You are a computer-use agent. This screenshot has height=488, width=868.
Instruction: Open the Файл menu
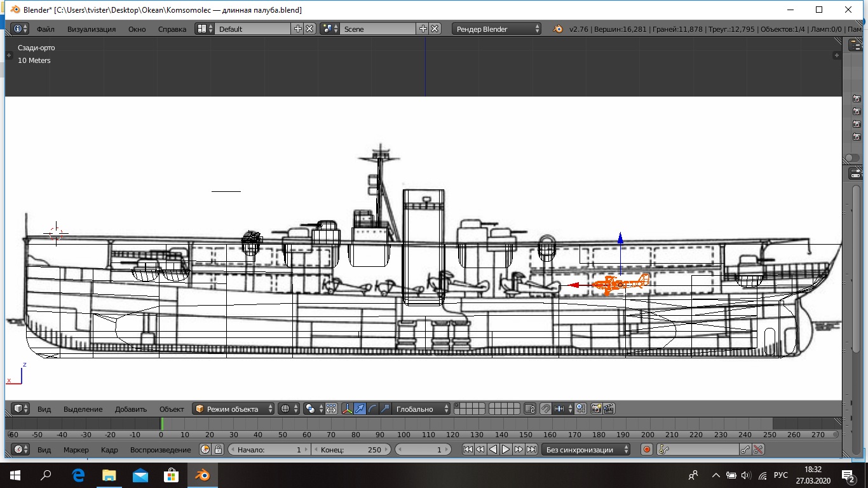pyautogui.click(x=45, y=29)
